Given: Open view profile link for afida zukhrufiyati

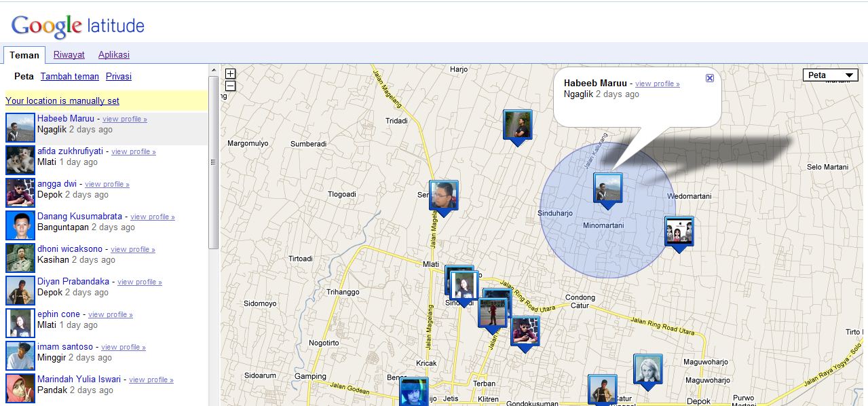Looking at the screenshot, I should tap(134, 152).
